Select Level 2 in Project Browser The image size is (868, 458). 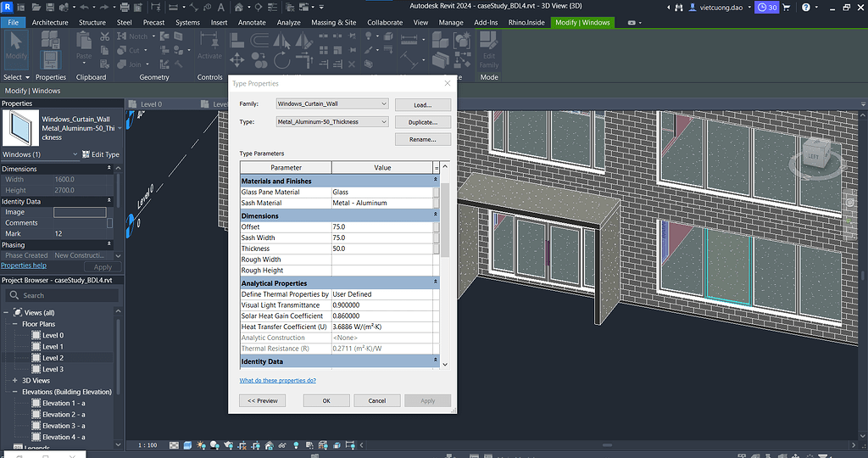(53, 358)
